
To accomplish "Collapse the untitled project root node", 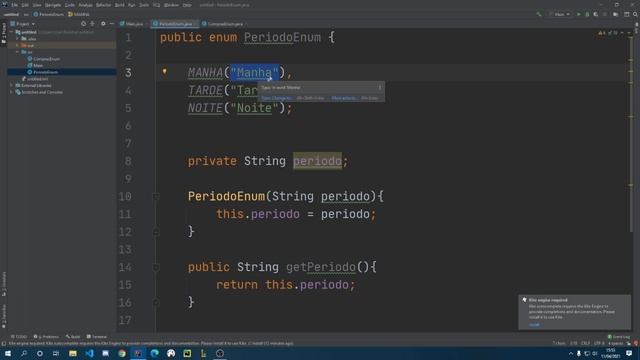I will point(11,32).
